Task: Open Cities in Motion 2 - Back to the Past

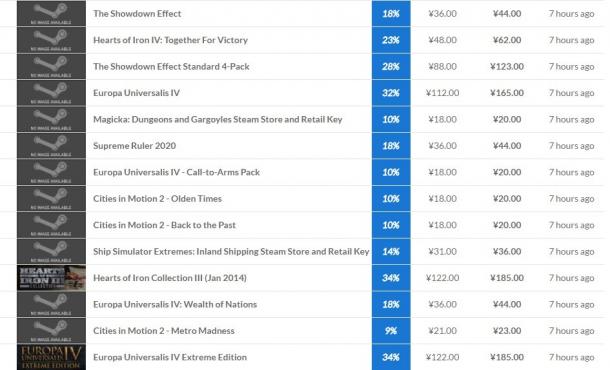Action: (164, 225)
